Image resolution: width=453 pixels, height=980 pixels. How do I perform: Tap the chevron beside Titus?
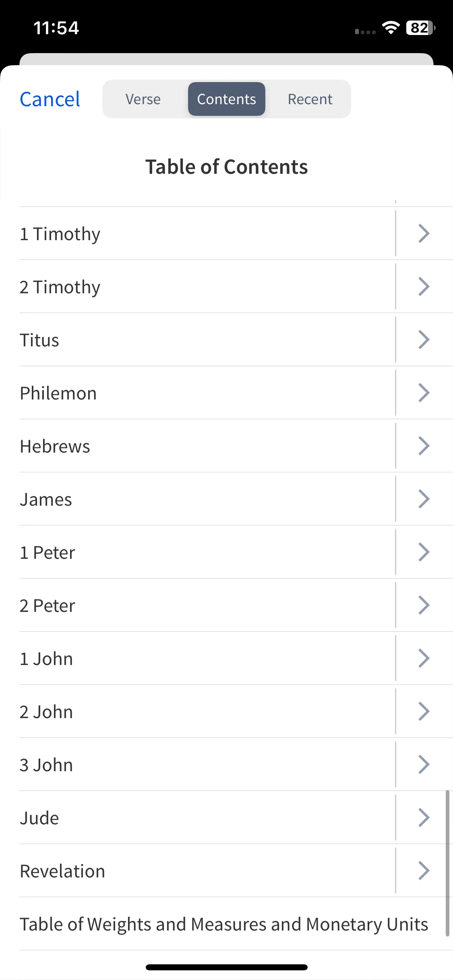coord(424,340)
